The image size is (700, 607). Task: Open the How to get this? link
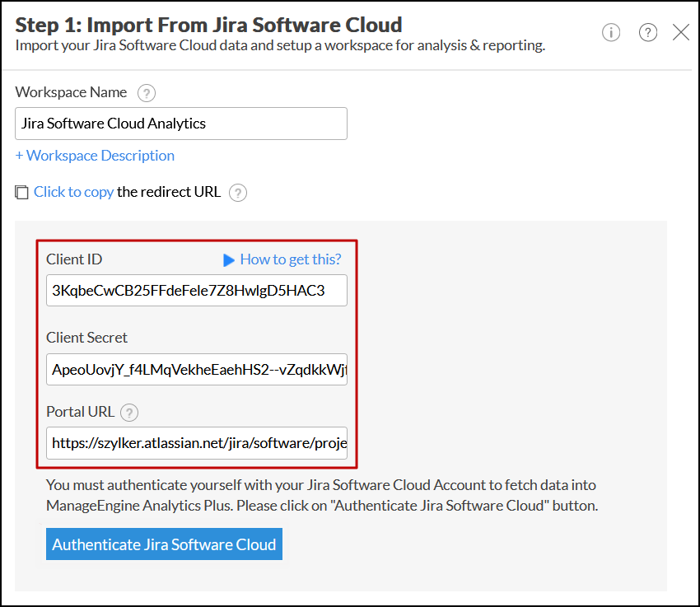click(291, 259)
